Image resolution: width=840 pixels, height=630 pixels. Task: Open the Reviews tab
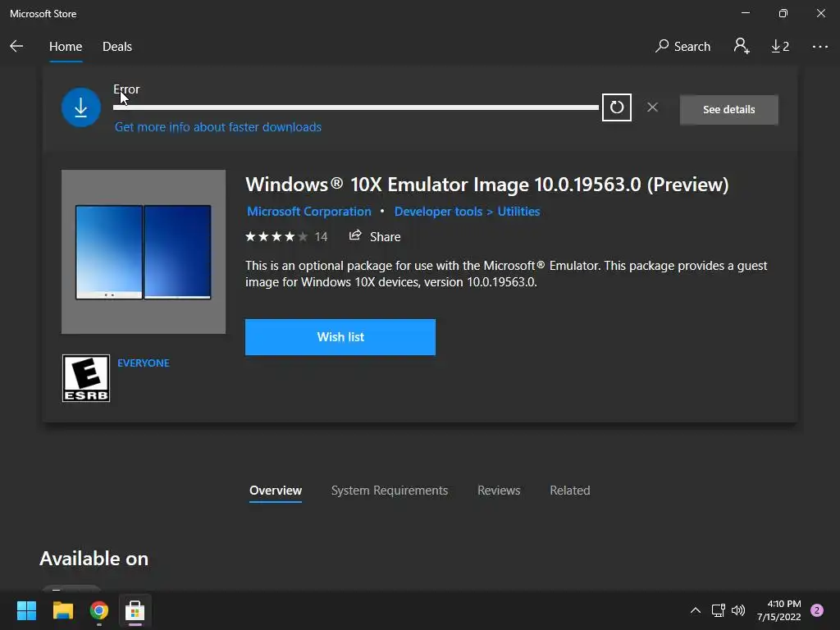pos(499,491)
